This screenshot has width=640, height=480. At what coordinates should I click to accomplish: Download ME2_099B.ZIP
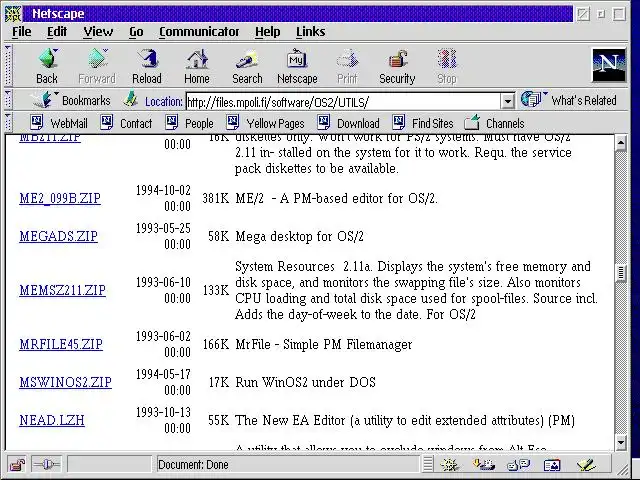click(60, 198)
